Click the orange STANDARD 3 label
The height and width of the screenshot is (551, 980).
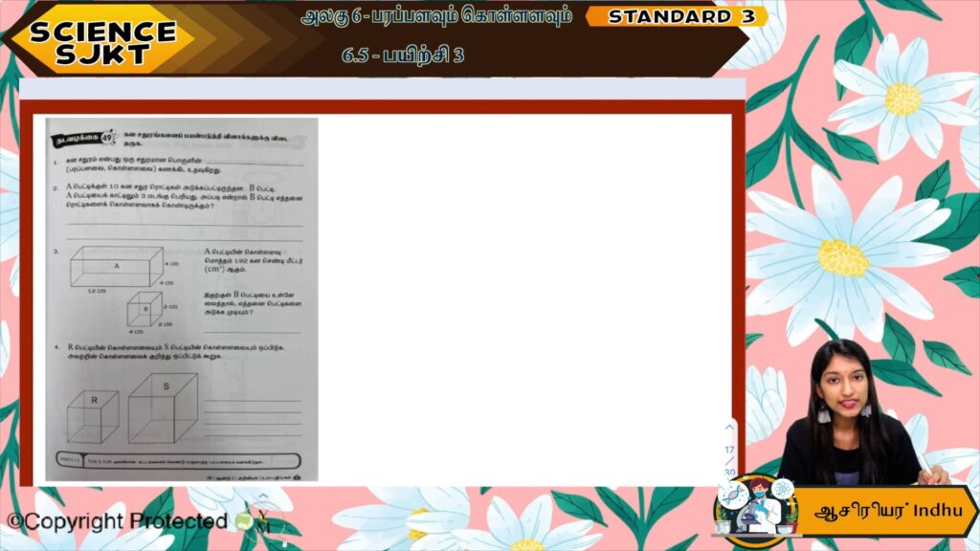(679, 16)
